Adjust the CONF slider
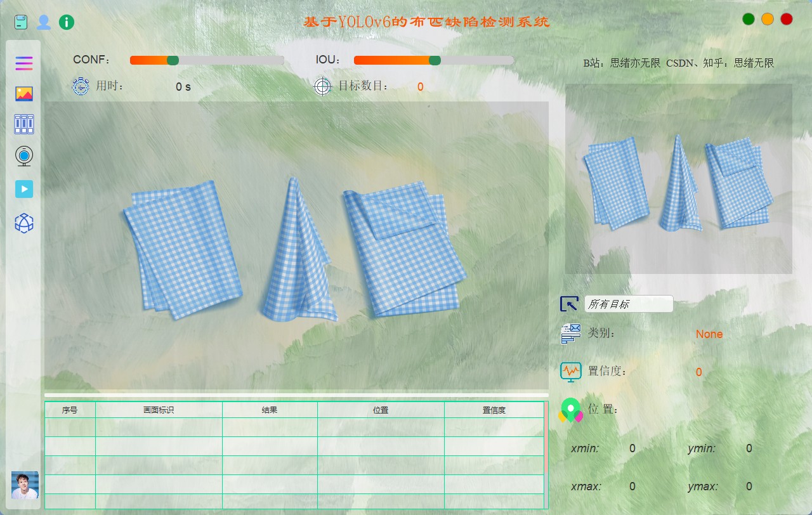 (207, 60)
